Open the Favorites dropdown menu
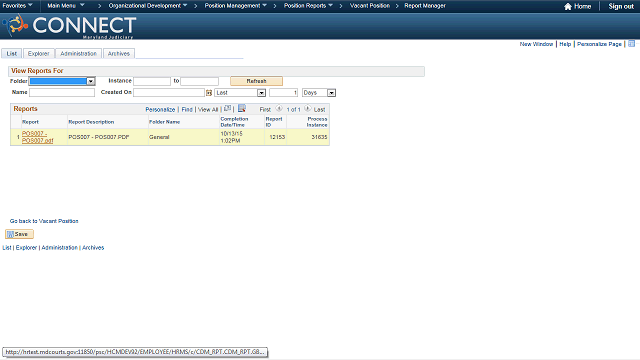Screen dimensions: 640x360 18,6
